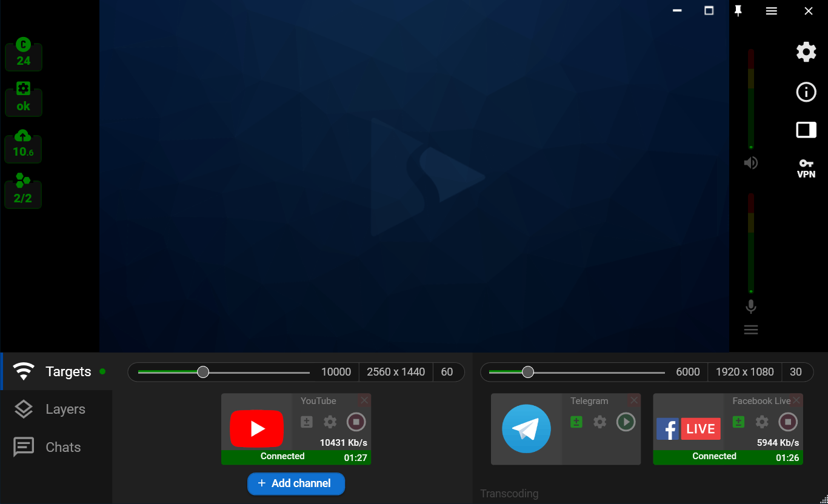This screenshot has width=828, height=504.
Task: Pin the window on top
Action: coord(738,11)
